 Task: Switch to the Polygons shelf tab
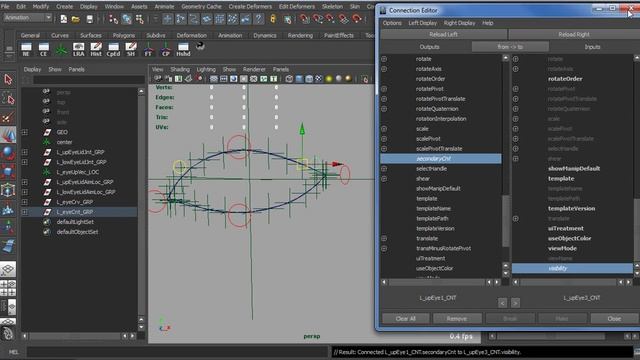(x=124, y=36)
